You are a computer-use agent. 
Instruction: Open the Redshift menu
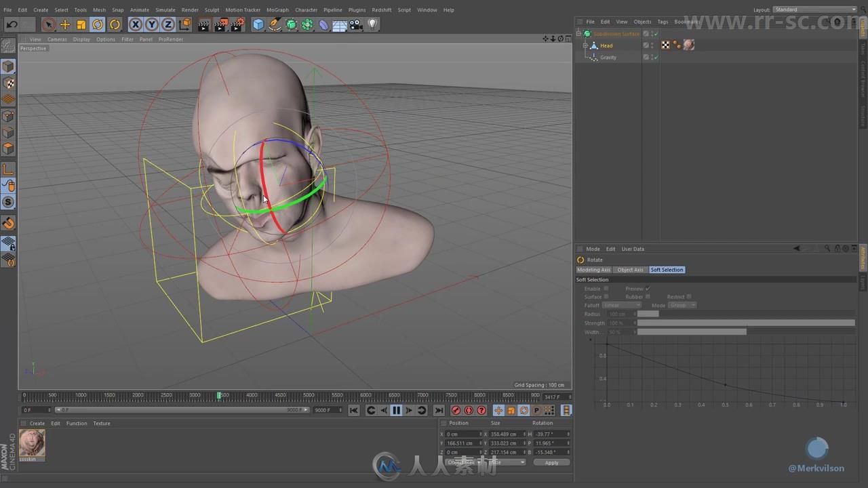381,10
